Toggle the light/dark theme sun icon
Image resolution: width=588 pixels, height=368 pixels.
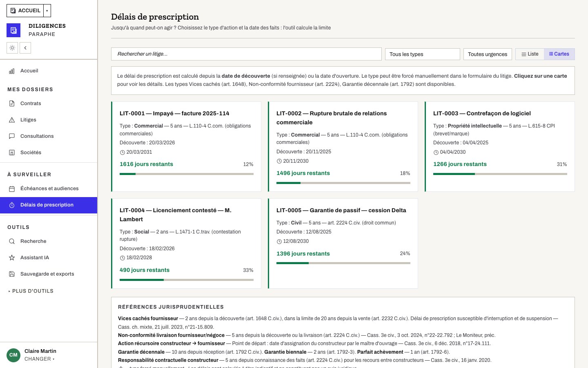point(12,48)
